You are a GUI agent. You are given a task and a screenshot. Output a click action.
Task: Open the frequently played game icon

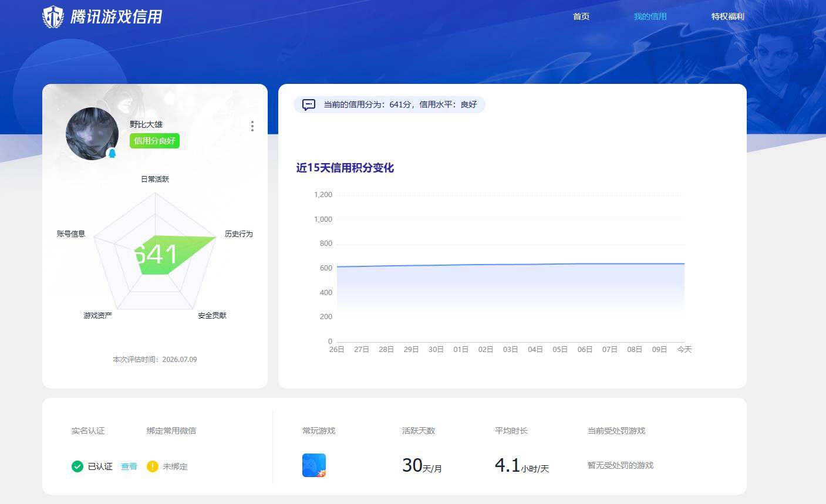pos(314,465)
